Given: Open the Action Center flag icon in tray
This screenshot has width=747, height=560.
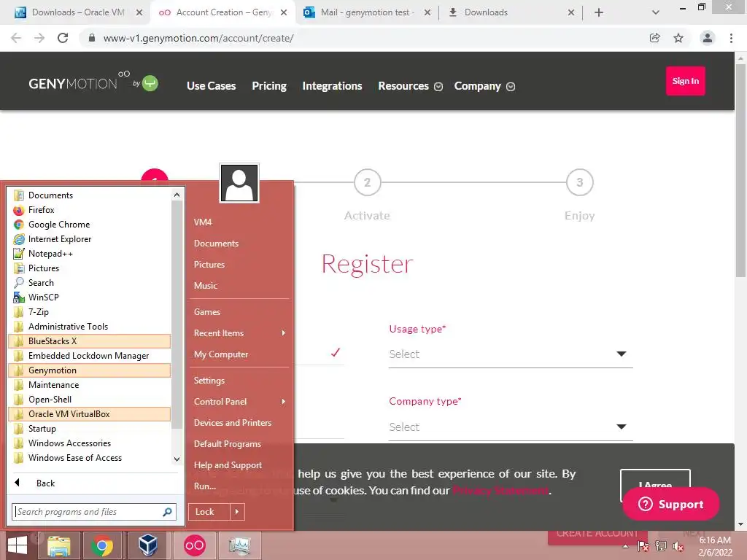Looking at the screenshot, I should point(643,547).
